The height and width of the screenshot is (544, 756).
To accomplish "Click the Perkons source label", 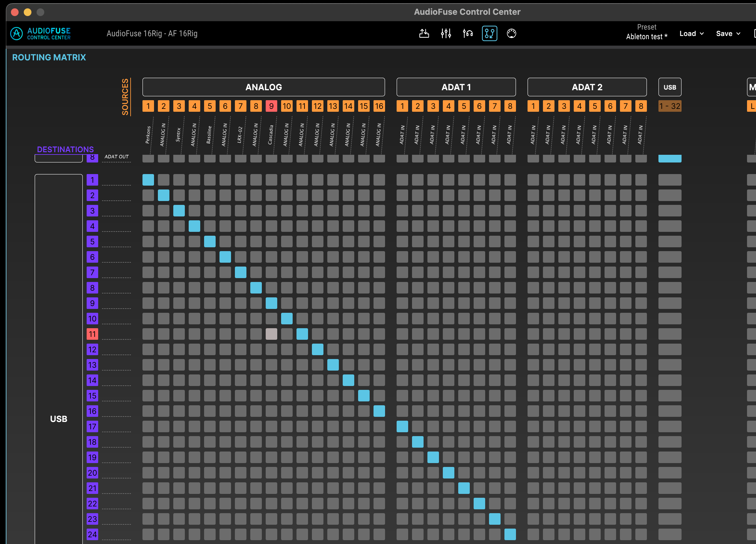I will click(x=148, y=135).
